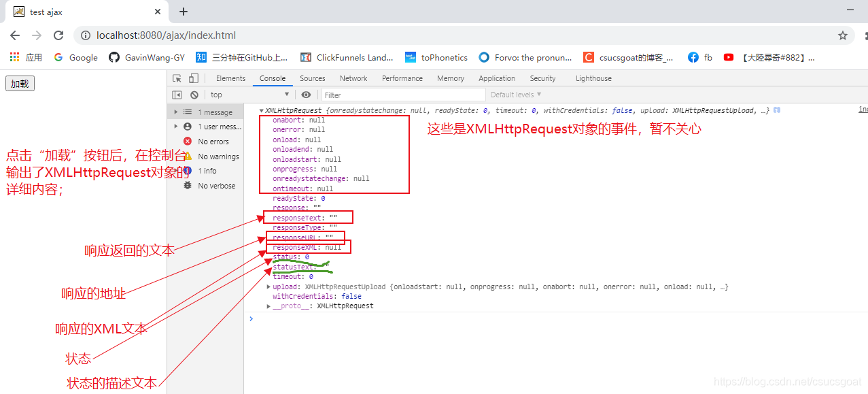Open the 应用 apps bookmark
This screenshot has height=394, width=868.
tap(27, 57)
